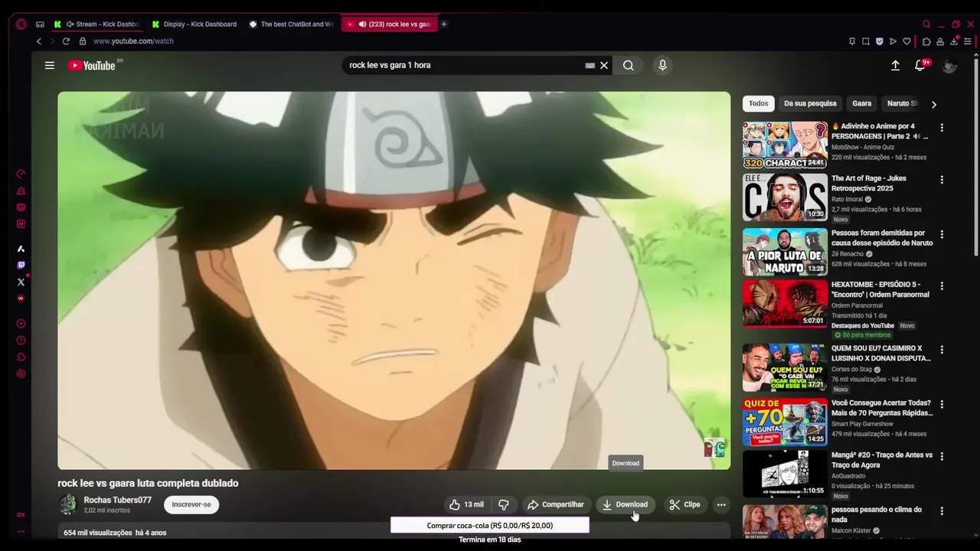The width and height of the screenshot is (980, 551).
Task: Like the video with 13 mil thumbs up
Action: 466,504
